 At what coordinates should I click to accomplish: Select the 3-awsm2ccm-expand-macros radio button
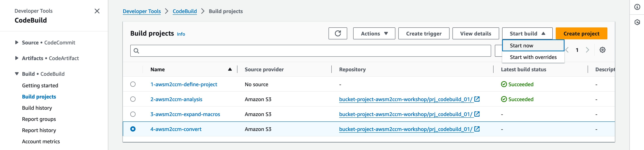[x=133, y=114]
